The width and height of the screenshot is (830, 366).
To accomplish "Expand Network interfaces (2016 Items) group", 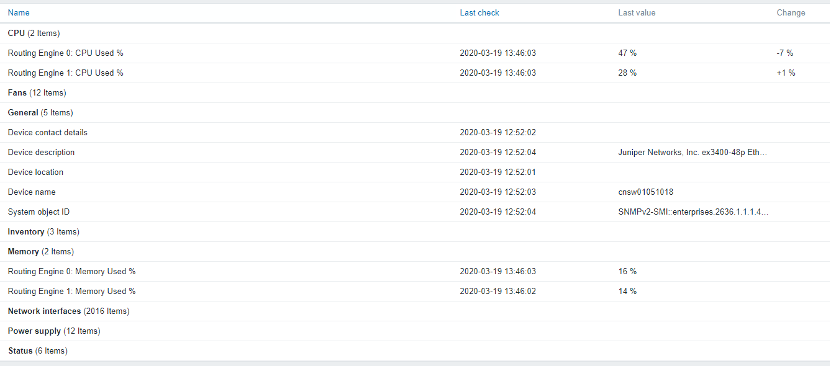I will pyautogui.click(x=69, y=311).
